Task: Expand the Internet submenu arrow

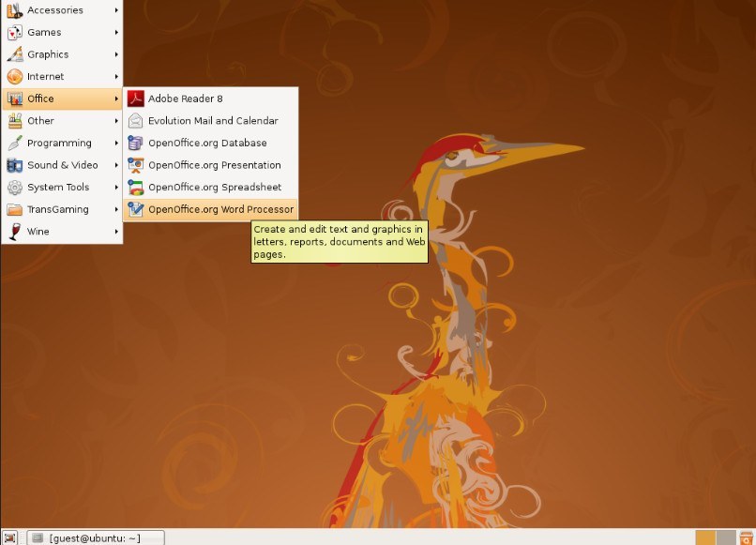Action: (x=116, y=76)
